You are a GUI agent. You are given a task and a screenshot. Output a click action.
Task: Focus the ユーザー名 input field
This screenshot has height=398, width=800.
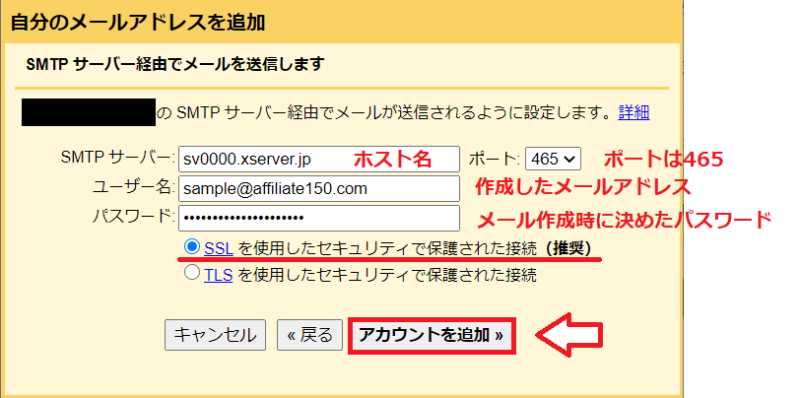[x=319, y=189]
